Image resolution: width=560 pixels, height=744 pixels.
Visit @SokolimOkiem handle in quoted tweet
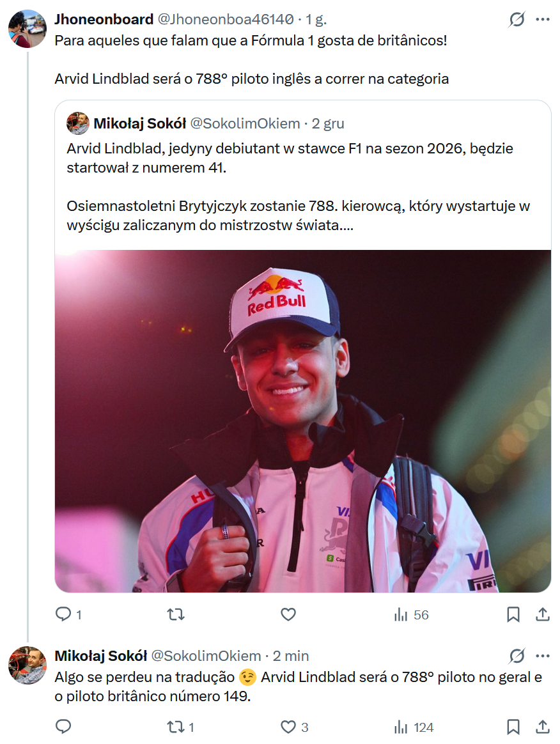245,123
